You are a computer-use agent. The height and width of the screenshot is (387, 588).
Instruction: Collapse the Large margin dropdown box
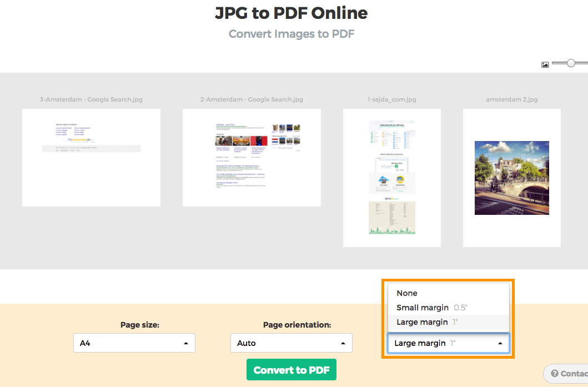tap(448, 343)
